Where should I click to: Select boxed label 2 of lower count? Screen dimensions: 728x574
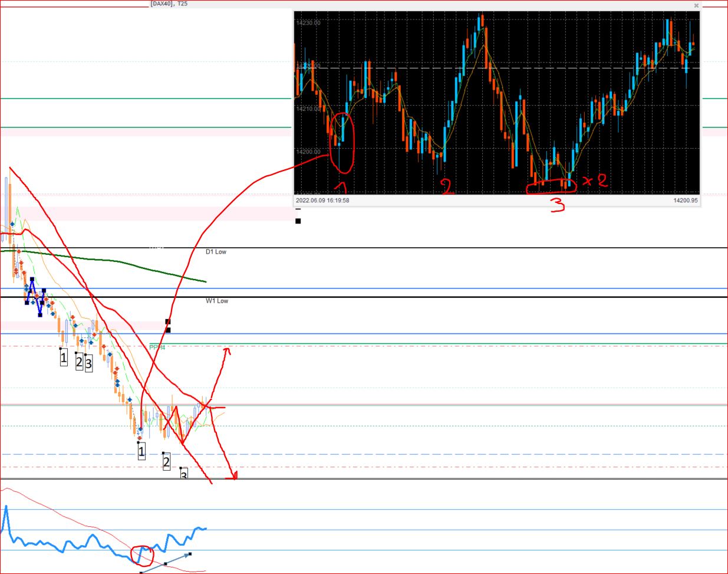coord(166,463)
